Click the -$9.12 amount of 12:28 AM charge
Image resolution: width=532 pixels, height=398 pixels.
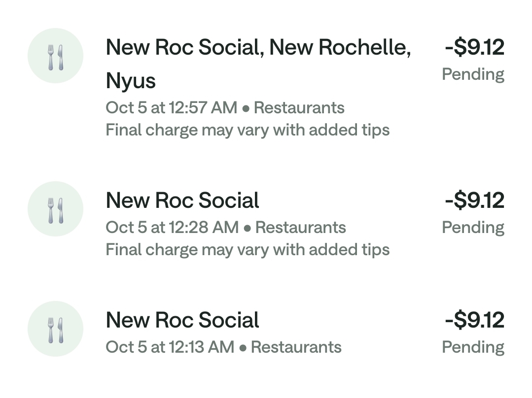(x=474, y=200)
